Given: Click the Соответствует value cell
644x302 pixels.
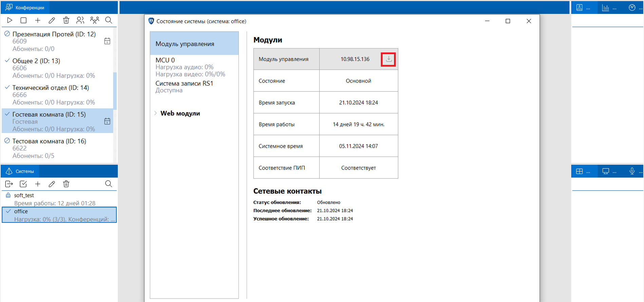Looking at the screenshot, I should (x=359, y=168).
